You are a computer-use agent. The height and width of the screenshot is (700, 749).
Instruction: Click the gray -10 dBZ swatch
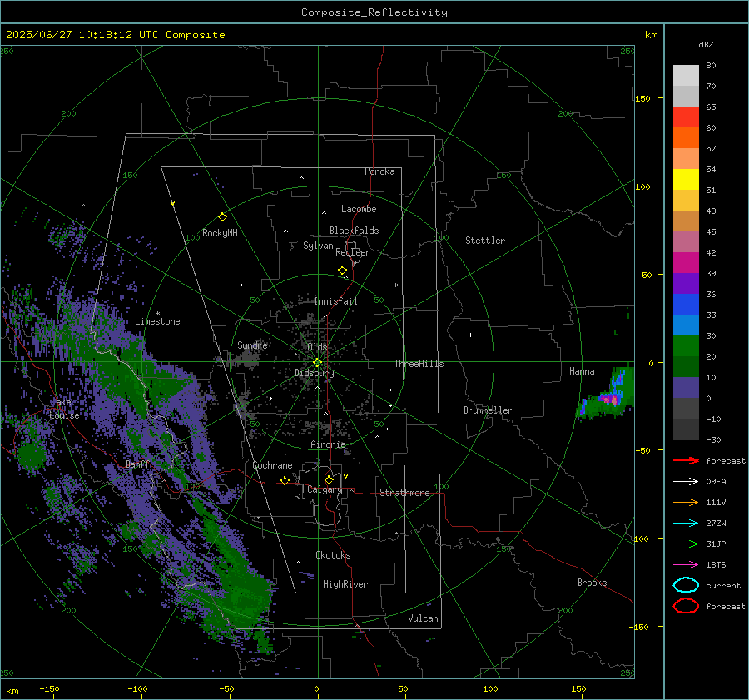[686, 409]
